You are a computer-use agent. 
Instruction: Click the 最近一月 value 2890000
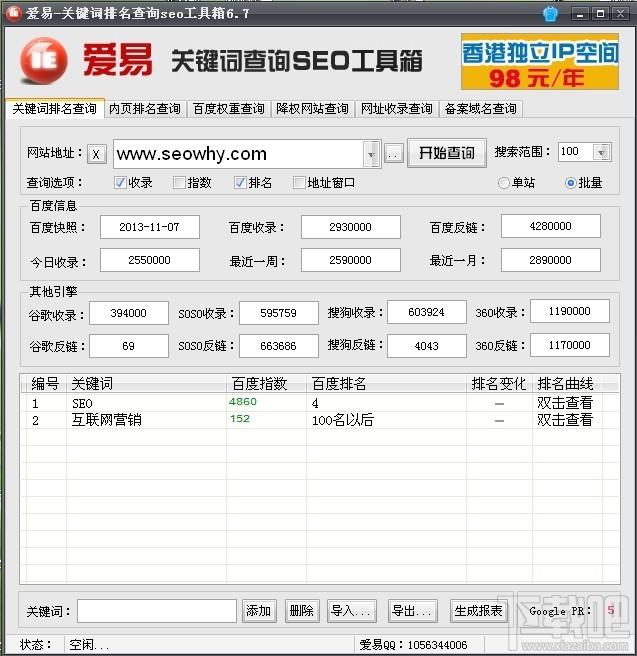point(550,260)
